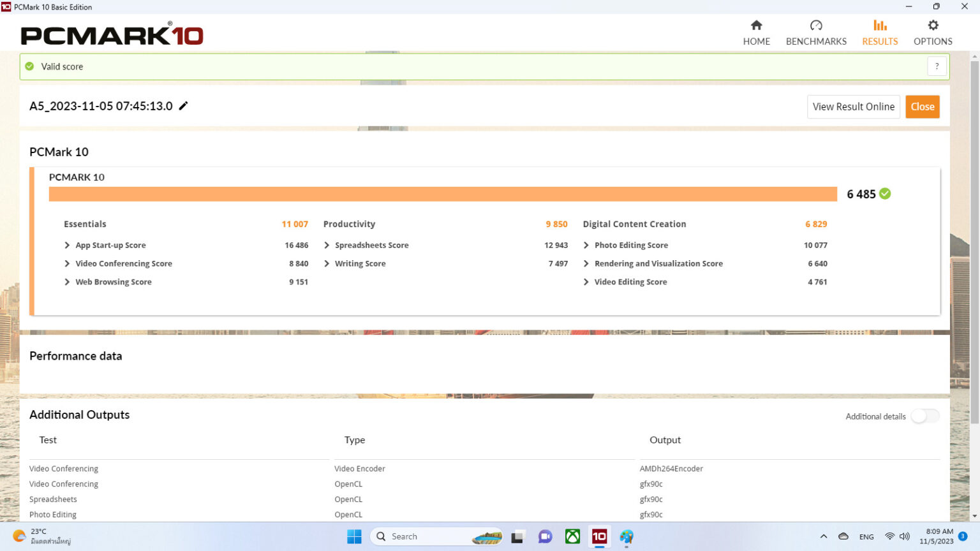Open Options via the gear icon
This screenshot has width=980, height=551.
coord(933,32)
